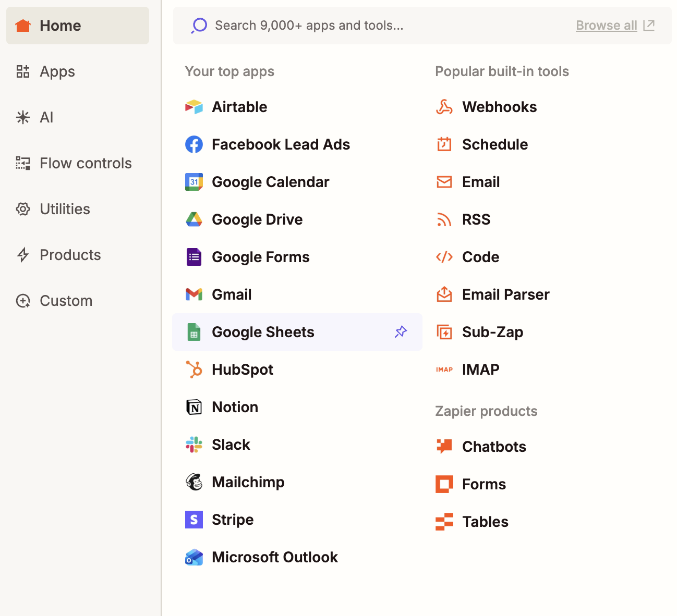Click the Schedule calendar icon
The image size is (677, 616).
click(444, 144)
